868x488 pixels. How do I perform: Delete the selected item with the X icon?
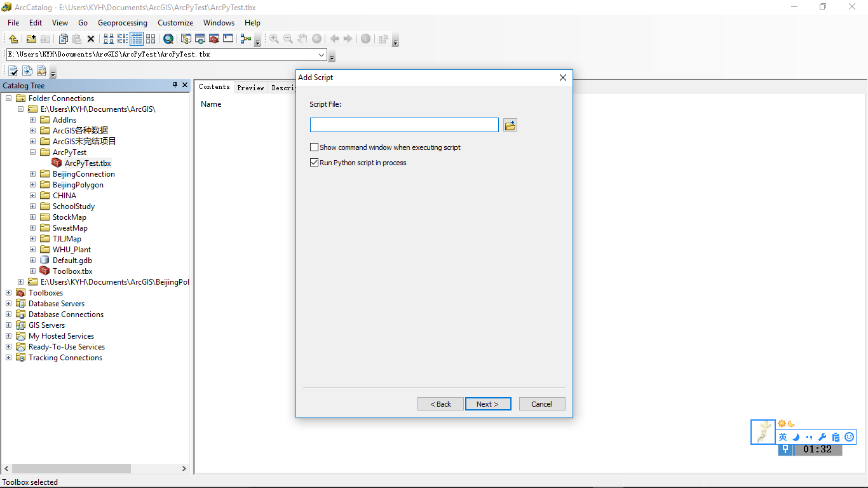click(91, 39)
